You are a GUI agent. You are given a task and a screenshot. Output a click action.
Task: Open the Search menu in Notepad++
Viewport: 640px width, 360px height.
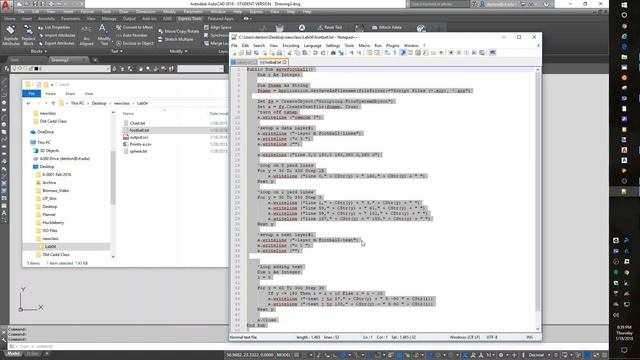click(x=259, y=45)
